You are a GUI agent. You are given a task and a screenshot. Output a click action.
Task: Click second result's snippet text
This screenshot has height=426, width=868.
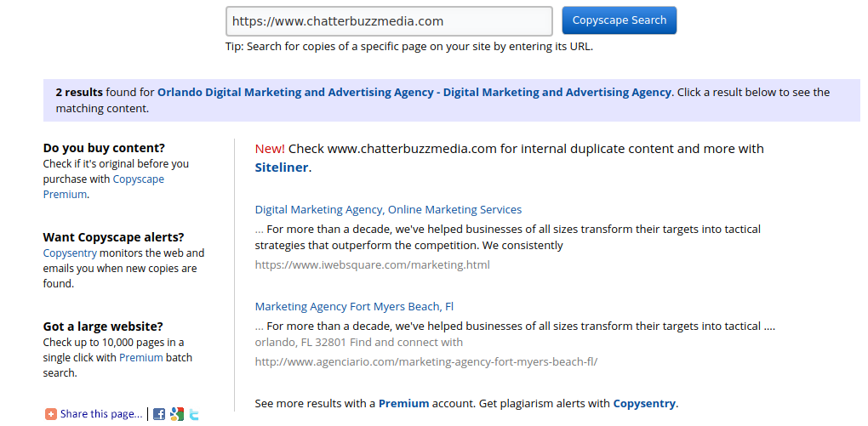(515, 334)
